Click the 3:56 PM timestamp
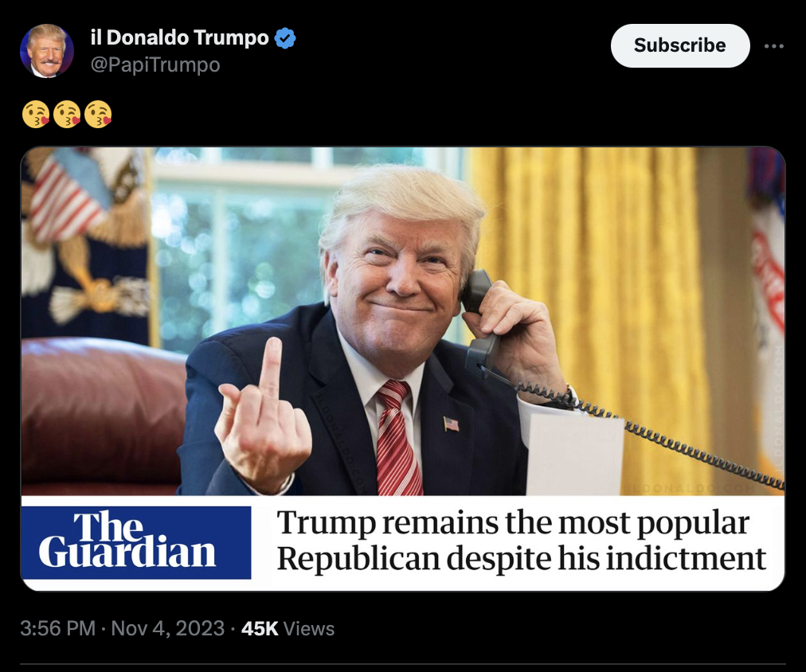 click(57, 628)
